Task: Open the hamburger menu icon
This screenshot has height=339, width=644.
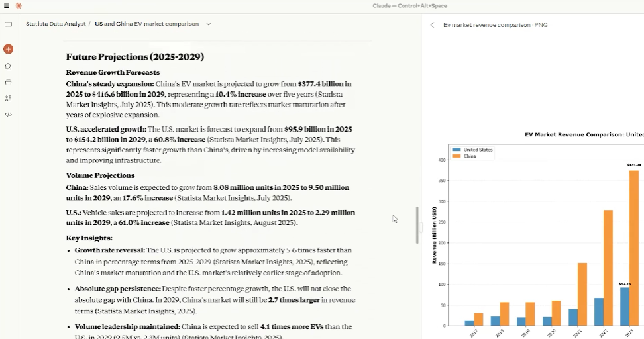Action: 7,6
